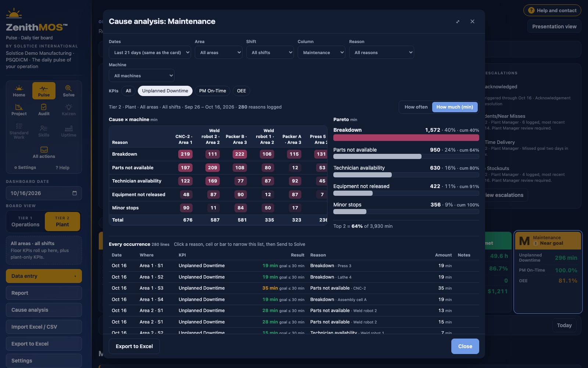Open the Shift dropdown
The height and width of the screenshot is (368, 588).
(x=270, y=53)
